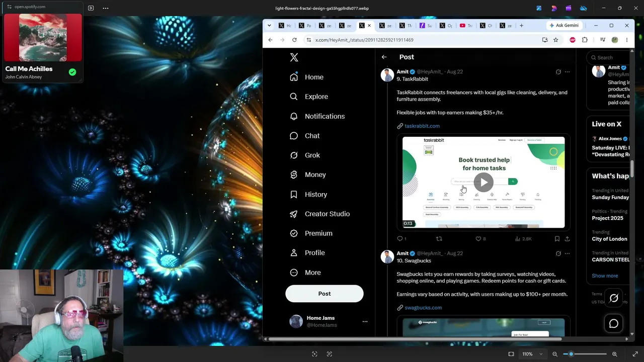Open Notifications bell icon
Image resolution: width=644 pixels, height=362 pixels.
[294, 116]
